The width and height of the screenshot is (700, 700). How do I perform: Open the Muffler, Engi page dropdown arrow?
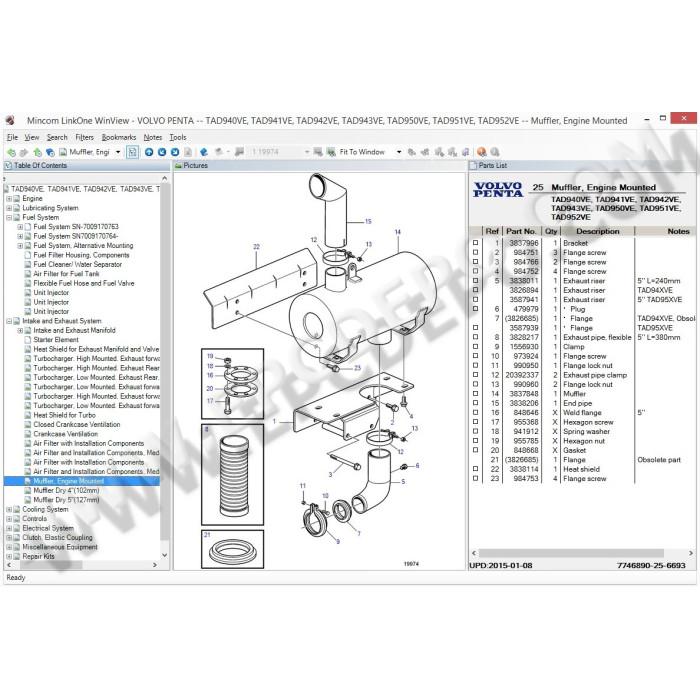pyautogui.click(x=118, y=152)
